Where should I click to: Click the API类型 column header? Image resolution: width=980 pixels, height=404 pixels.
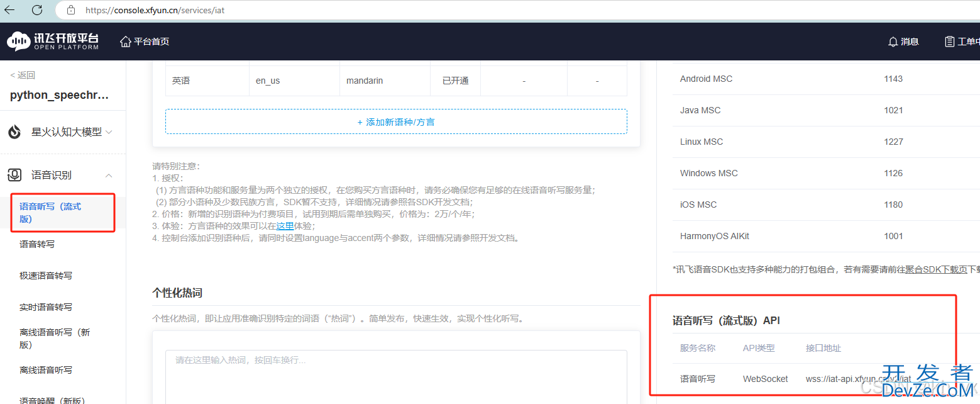coord(759,348)
